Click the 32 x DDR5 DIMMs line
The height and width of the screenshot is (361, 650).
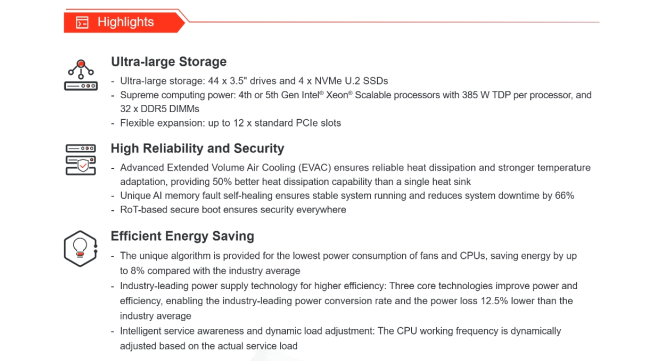(160, 109)
